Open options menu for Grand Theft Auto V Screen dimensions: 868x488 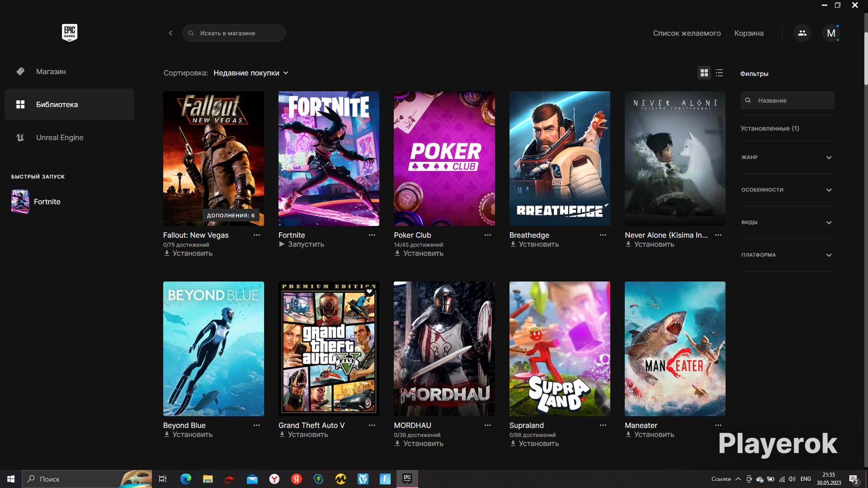[x=372, y=426]
